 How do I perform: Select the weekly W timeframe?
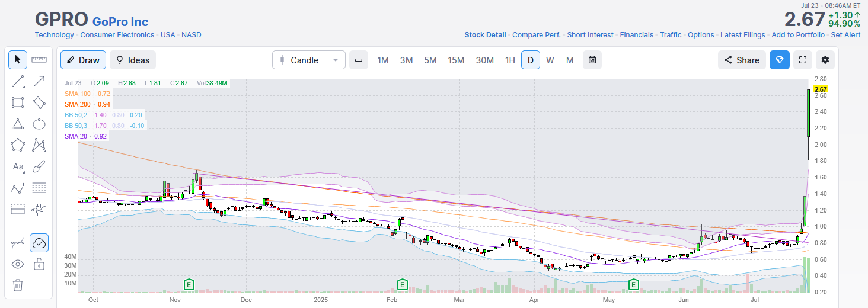550,60
